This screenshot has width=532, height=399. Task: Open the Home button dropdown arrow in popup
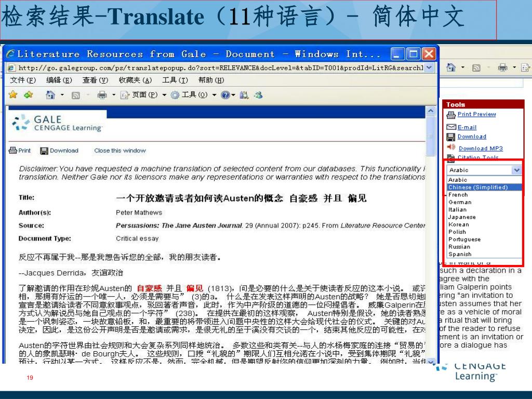pyautogui.click(x=62, y=95)
